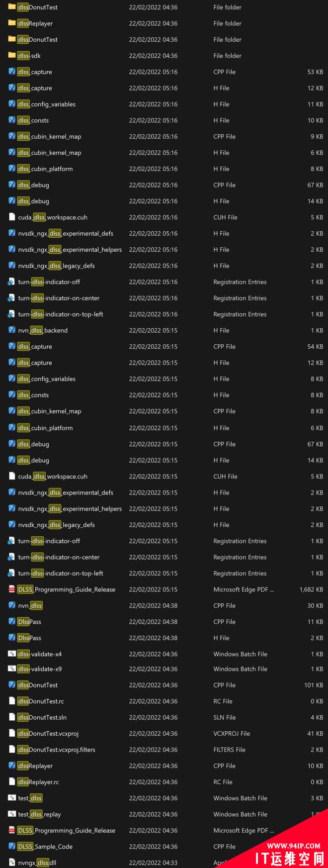Click PDF icon of the 1,682 KB Programming Guide

12,589
